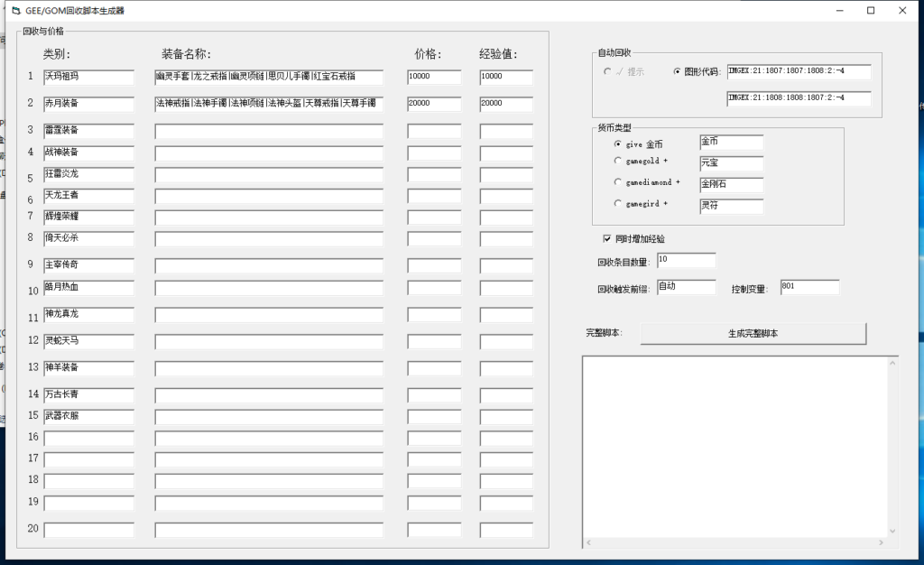Select the give 金币 radio button
Viewport: 924px width, 565px height.
(618, 144)
